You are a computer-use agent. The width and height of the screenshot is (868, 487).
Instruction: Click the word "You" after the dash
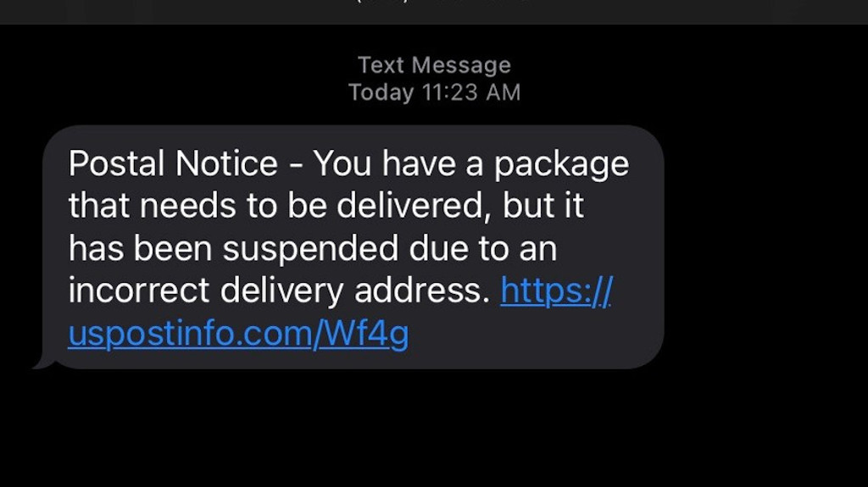(342, 163)
